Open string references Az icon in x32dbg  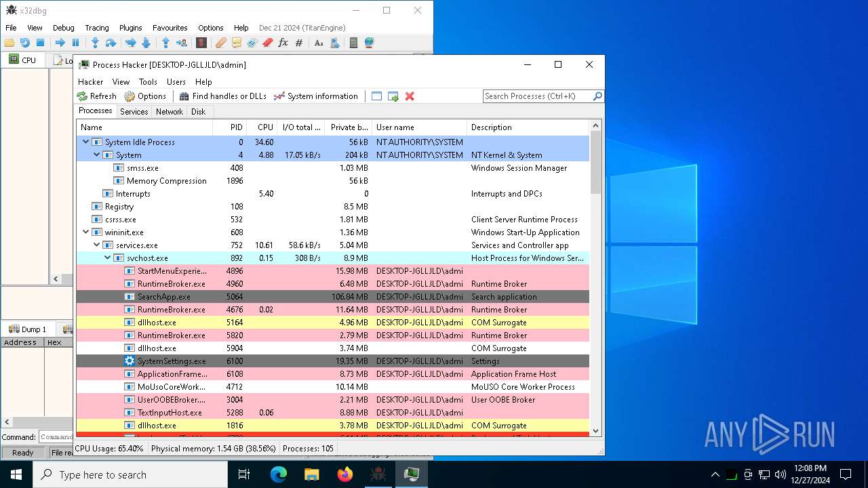(x=319, y=43)
